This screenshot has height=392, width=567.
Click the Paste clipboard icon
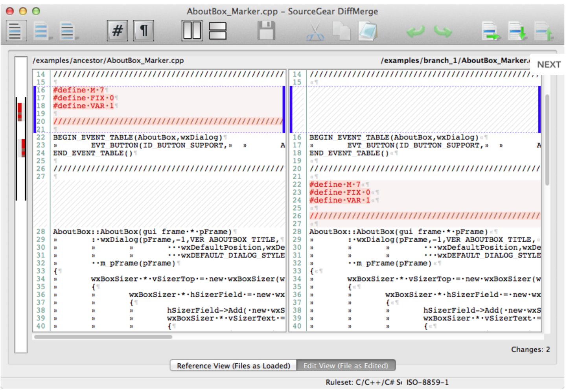tap(367, 31)
